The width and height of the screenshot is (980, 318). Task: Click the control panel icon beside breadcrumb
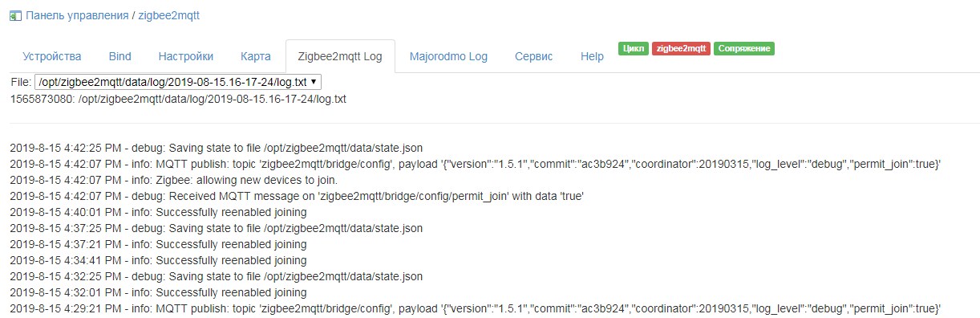click(15, 15)
